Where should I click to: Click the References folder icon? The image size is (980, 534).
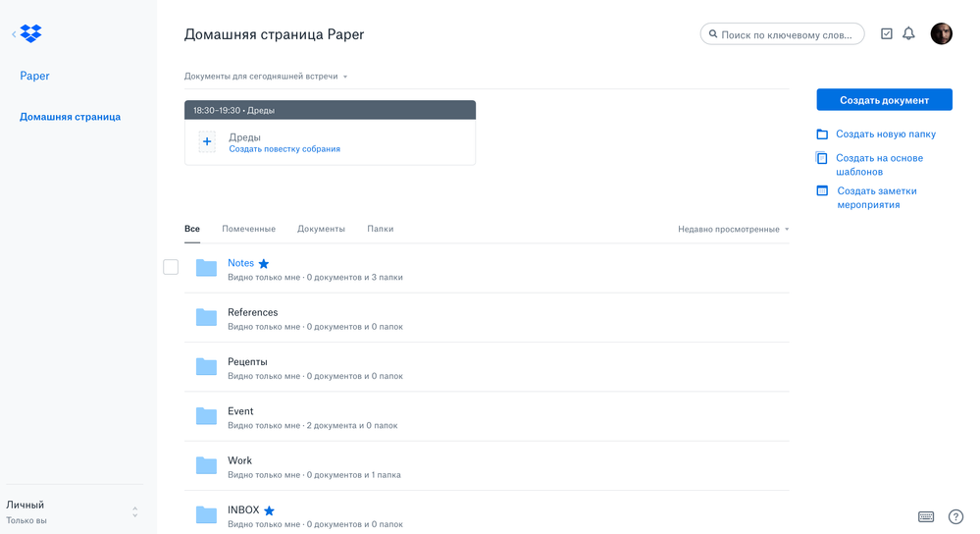coord(206,317)
